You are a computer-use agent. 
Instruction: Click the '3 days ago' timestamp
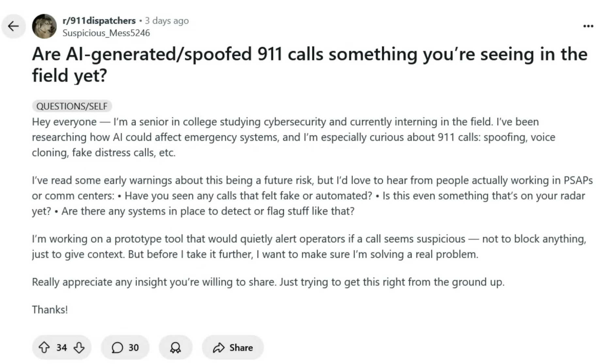point(167,21)
